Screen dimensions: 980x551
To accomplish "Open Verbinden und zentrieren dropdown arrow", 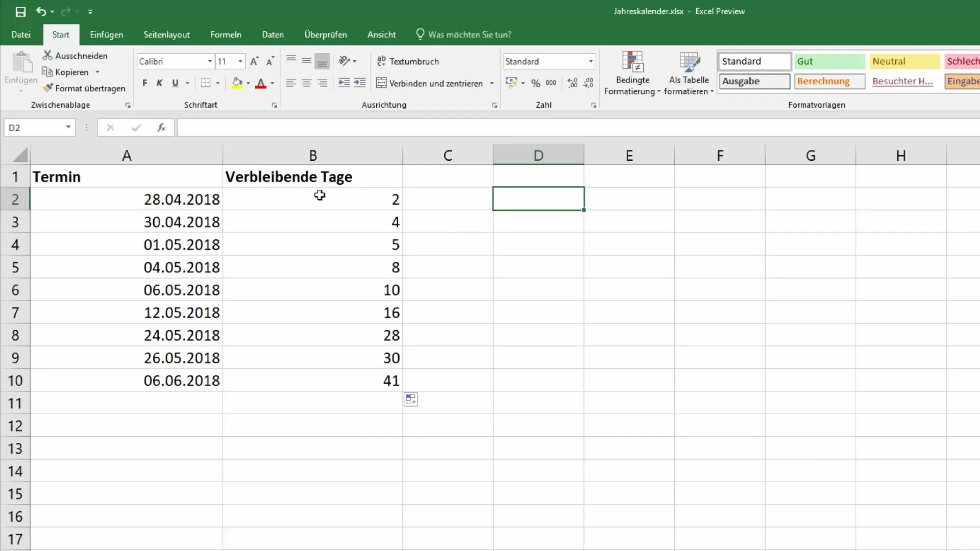I will pyautogui.click(x=492, y=83).
